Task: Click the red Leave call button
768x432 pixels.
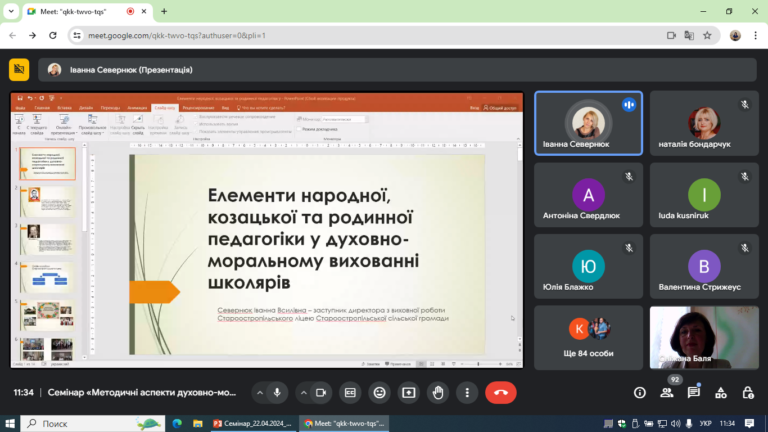Action: tap(501, 393)
